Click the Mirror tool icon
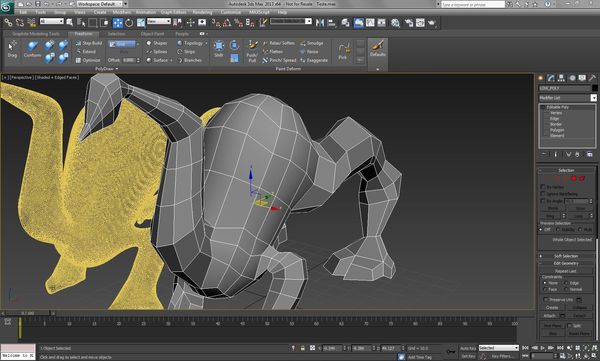 coord(320,23)
